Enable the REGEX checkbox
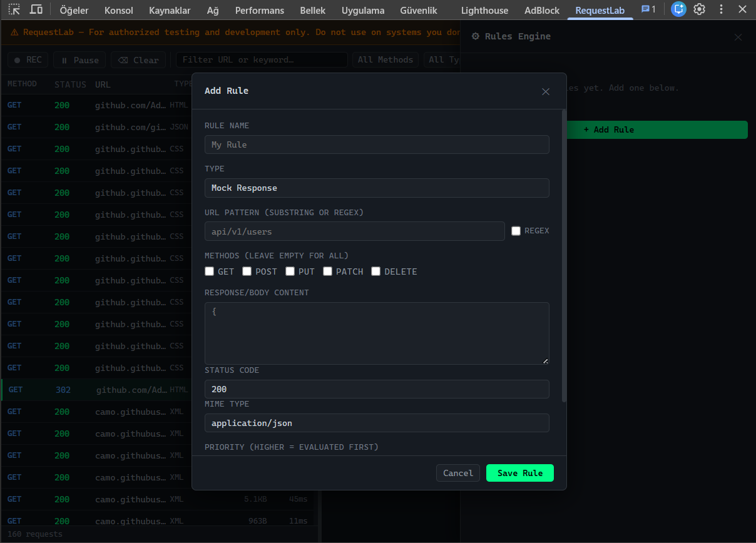 click(x=516, y=231)
